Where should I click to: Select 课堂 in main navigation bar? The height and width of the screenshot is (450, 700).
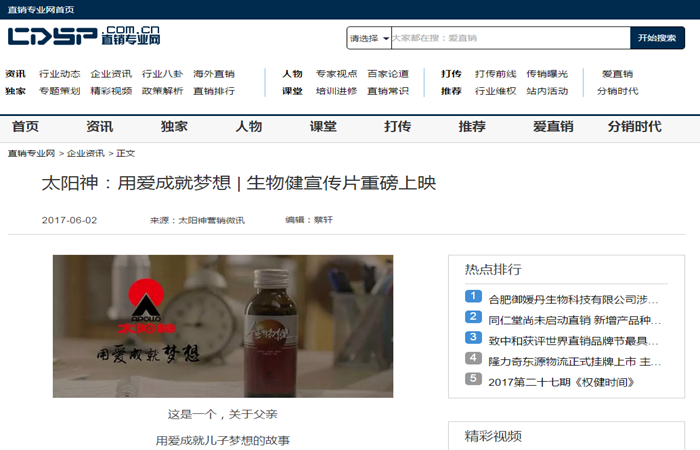click(323, 127)
